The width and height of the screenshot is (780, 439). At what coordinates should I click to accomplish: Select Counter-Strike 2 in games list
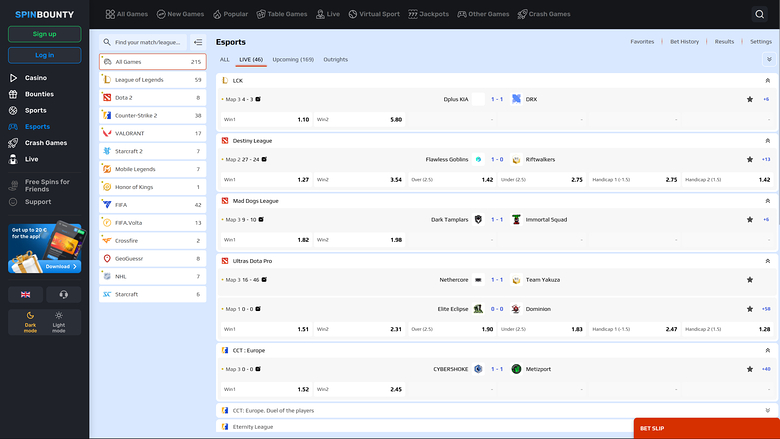click(x=153, y=115)
